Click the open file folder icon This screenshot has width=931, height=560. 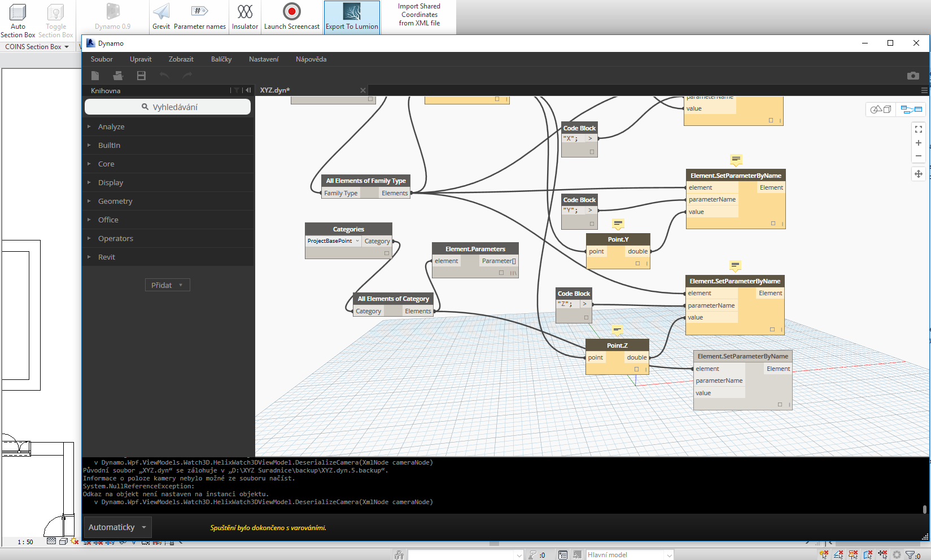click(118, 76)
